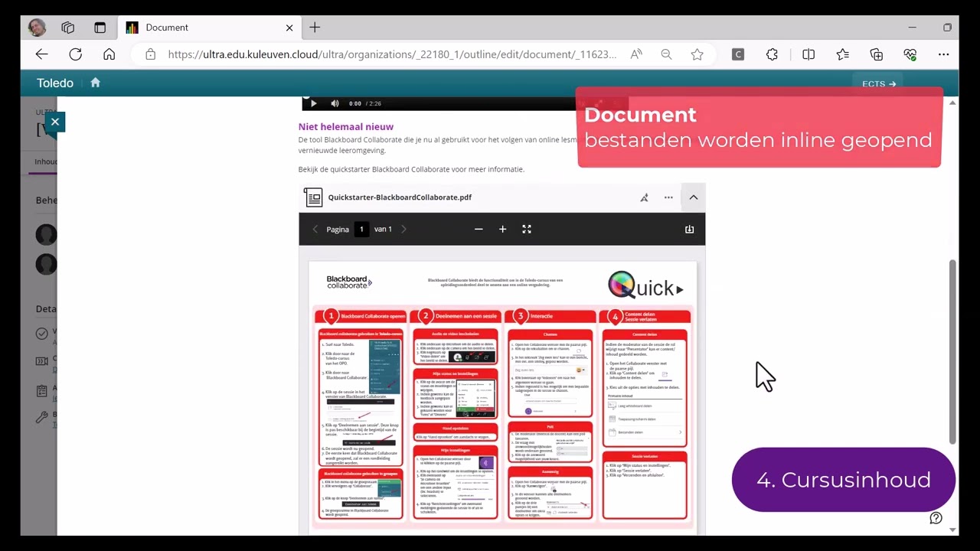The width and height of the screenshot is (980, 551).
Task: Open tab actions menu icon
Action: [100, 28]
